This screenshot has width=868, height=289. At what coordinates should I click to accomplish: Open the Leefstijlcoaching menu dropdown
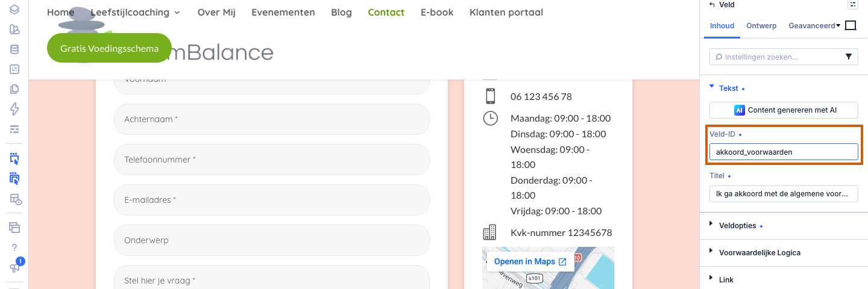pyautogui.click(x=135, y=12)
